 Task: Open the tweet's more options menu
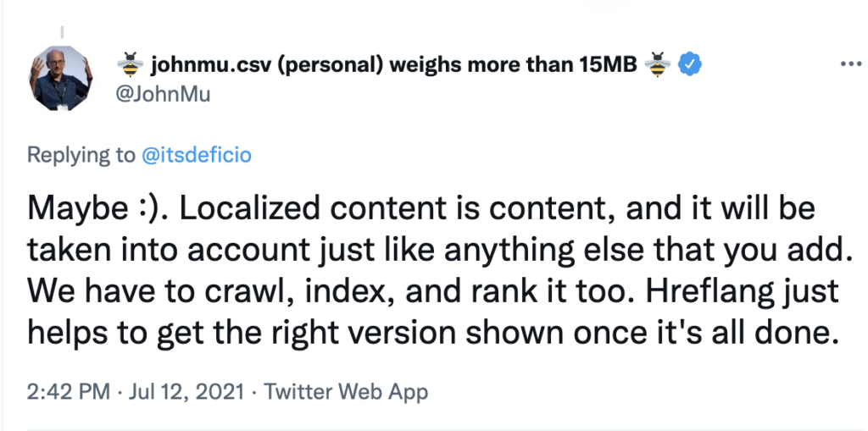pyautogui.click(x=849, y=64)
